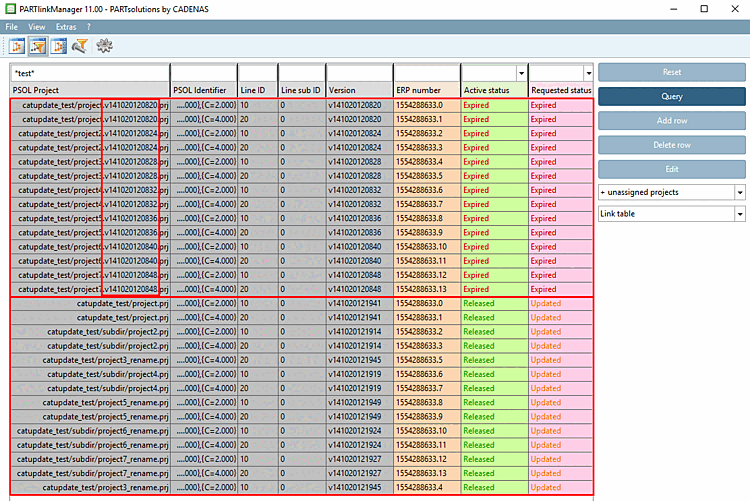Click the third table view toolbar icon
The width and height of the screenshot is (750, 501).
tap(59, 45)
